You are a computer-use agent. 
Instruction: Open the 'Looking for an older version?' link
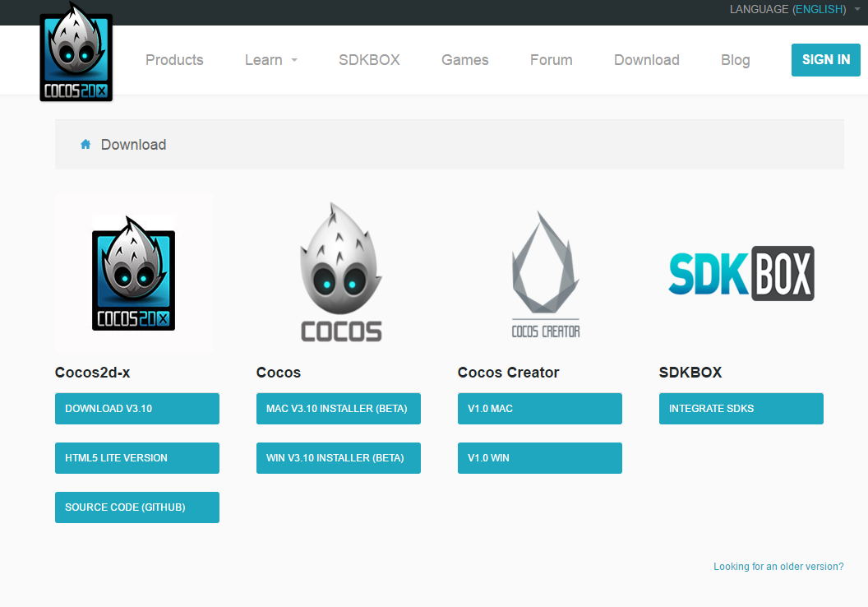pyautogui.click(x=778, y=567)
